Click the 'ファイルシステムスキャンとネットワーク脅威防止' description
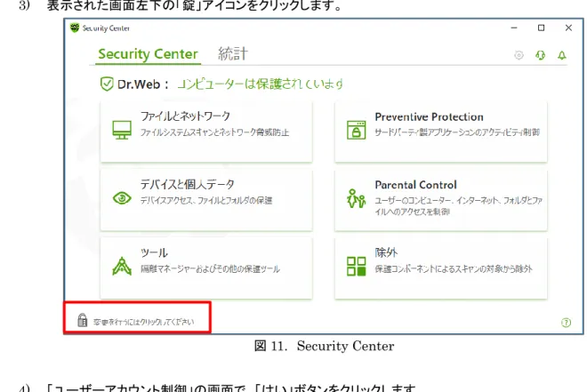Viewport: 587px width, 392px height. pyautogui.click(x=214, y=132)
